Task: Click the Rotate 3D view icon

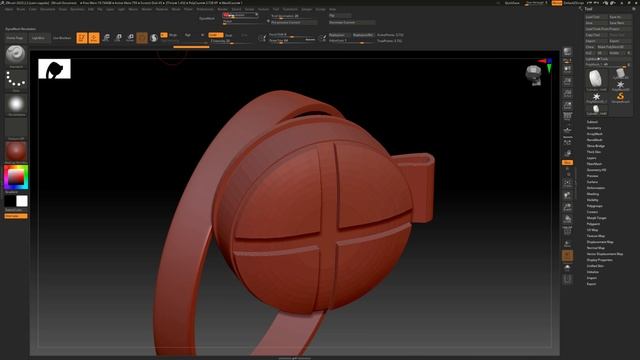Action: [x=567, y=220]
